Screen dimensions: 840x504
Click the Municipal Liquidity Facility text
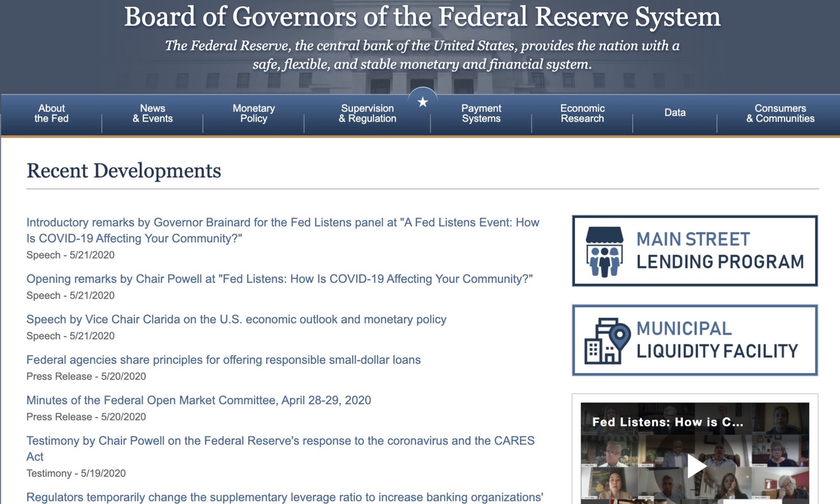point(717,340)
